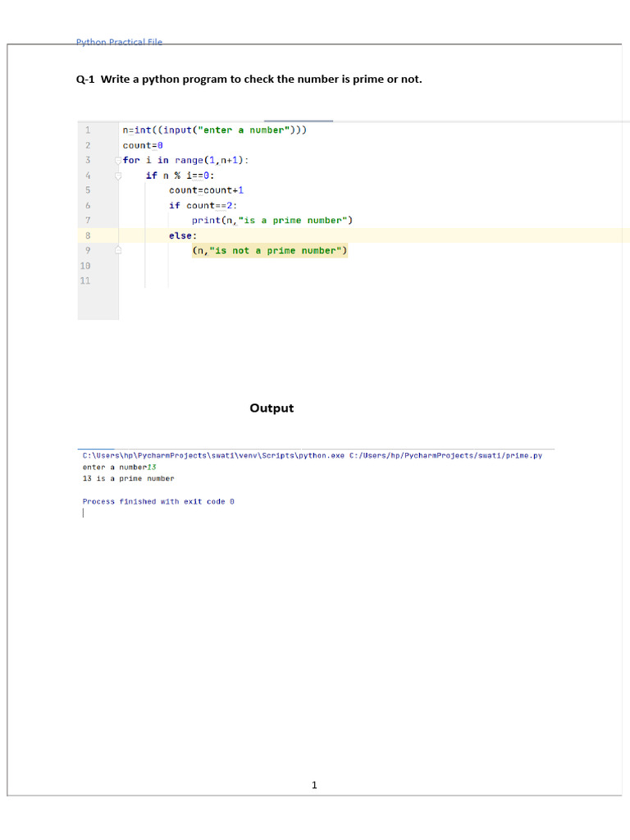
Task: Click 'Process finished with exit code 0'
Action: pyautogui.click(x=158, y=501)
